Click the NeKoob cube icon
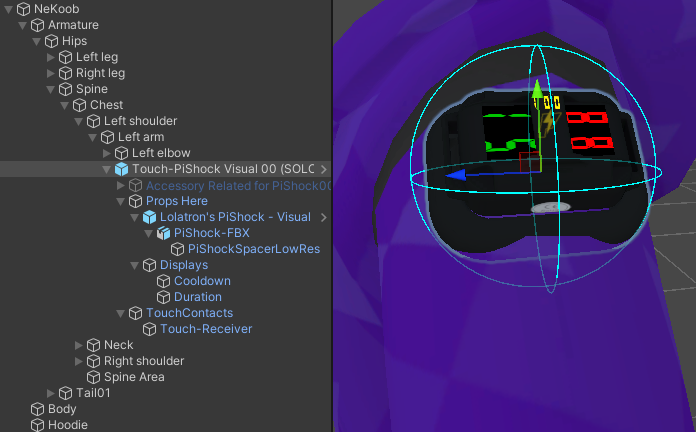 pyautogui.click(x=23, y=9)
